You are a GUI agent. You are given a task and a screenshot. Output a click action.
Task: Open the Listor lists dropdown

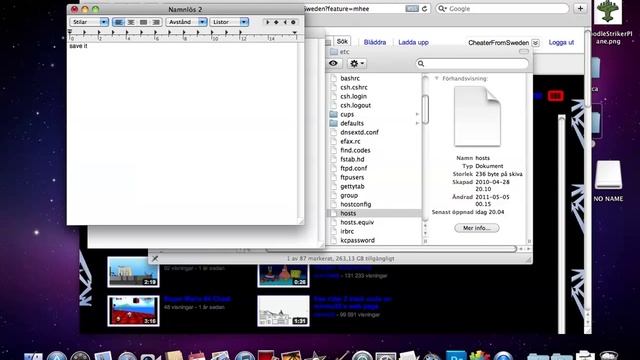[229, 22]
